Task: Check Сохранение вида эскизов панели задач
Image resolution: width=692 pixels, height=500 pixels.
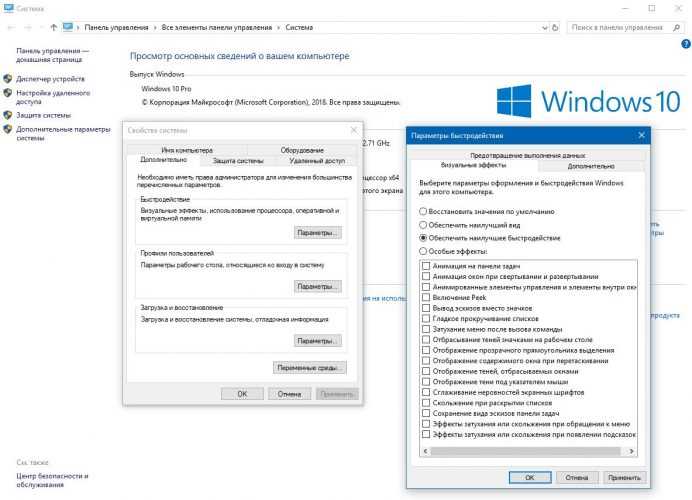Action: pos(426,413)
